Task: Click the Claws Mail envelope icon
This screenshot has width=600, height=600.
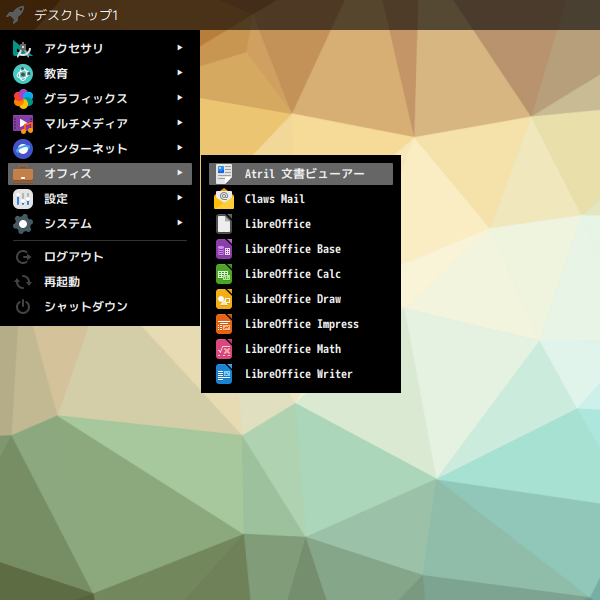Action: (224, 199)
